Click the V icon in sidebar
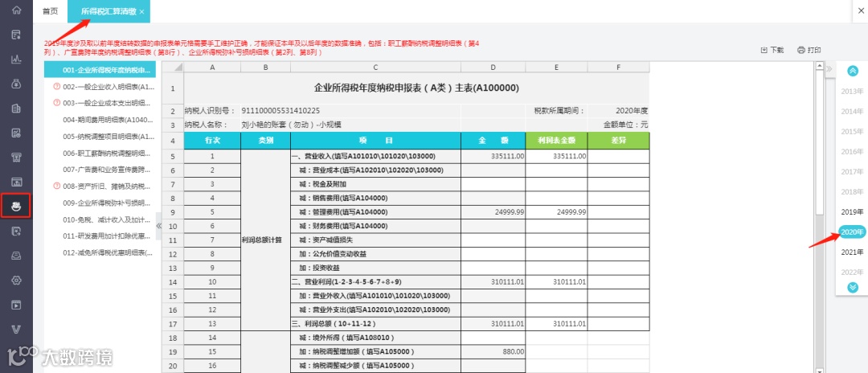Viewport: 868px width, 373px height. point(16,330)
